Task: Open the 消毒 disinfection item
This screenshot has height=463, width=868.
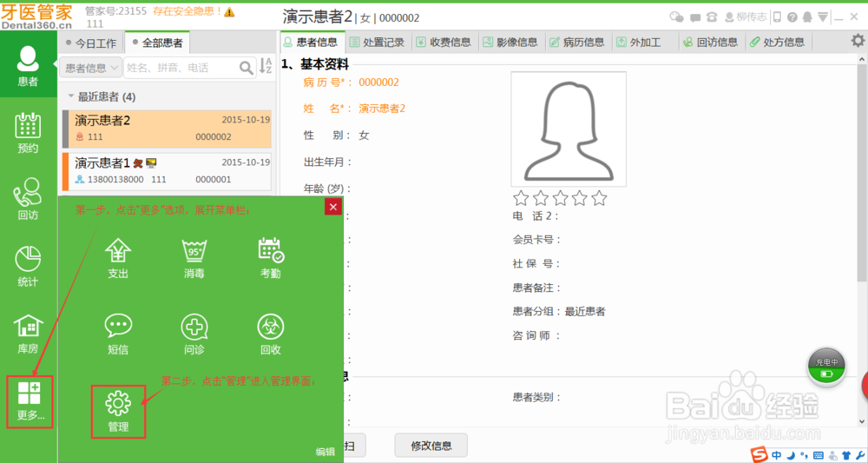Action: [194, 259]
